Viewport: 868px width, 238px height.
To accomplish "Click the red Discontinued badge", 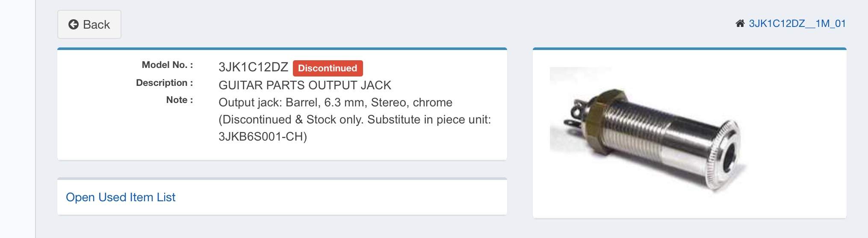I will [328, 68].
